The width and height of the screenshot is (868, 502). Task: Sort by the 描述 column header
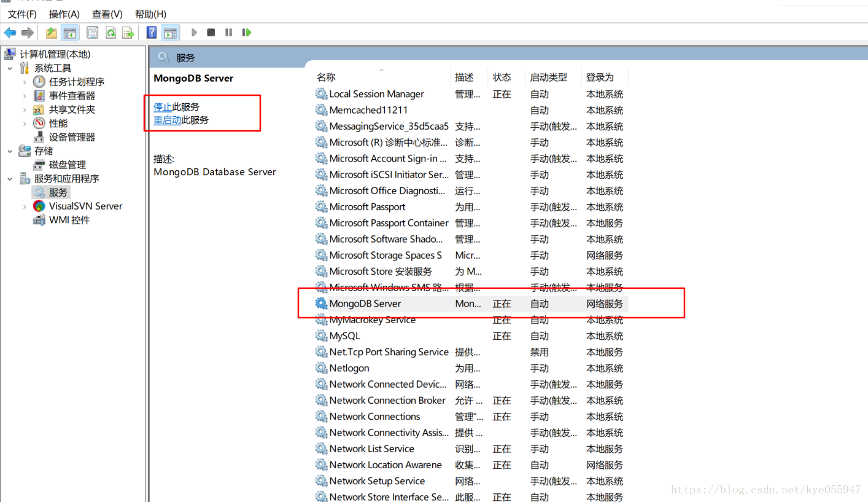pos(469,77)
